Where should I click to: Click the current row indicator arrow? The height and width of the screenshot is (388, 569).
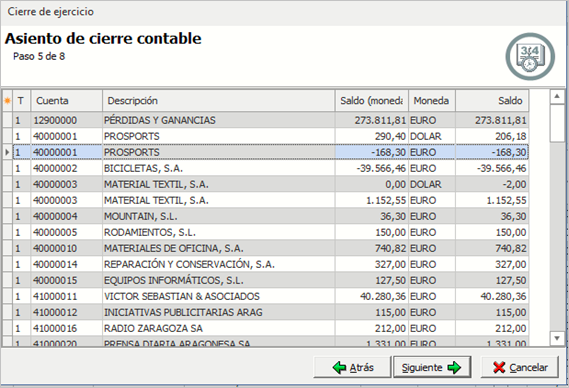7,152
